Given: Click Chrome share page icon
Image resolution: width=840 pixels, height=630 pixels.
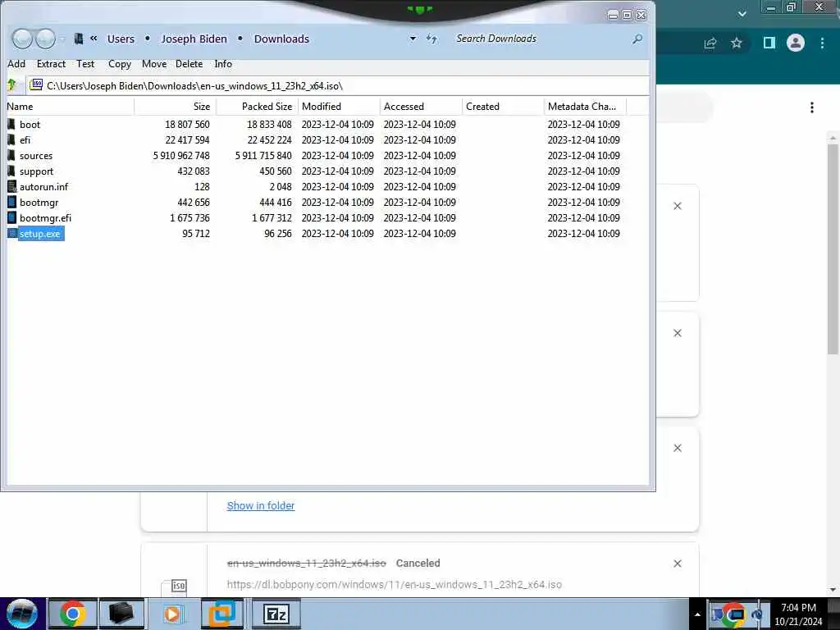Looking at the screenshot, I should pos(710,43).
